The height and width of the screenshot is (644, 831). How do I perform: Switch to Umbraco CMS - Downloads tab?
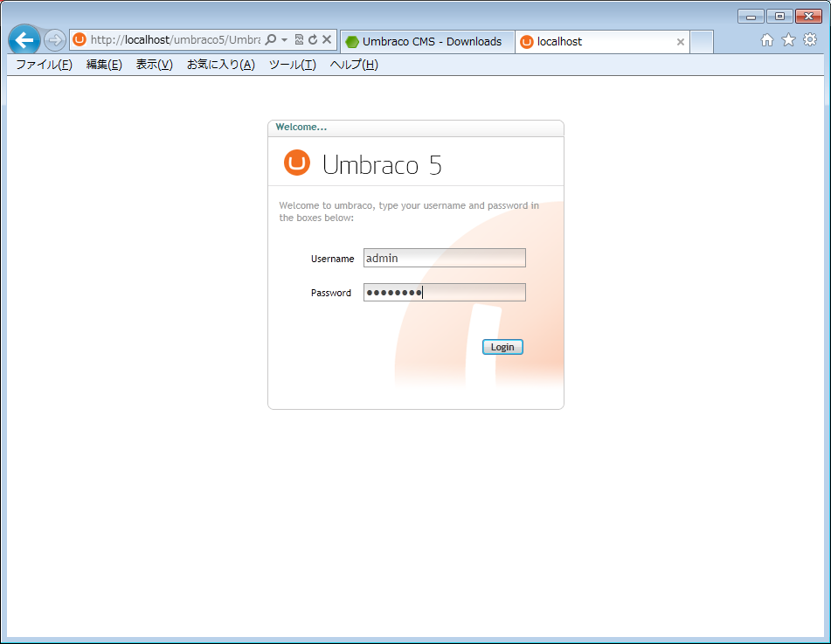[426, 41]
